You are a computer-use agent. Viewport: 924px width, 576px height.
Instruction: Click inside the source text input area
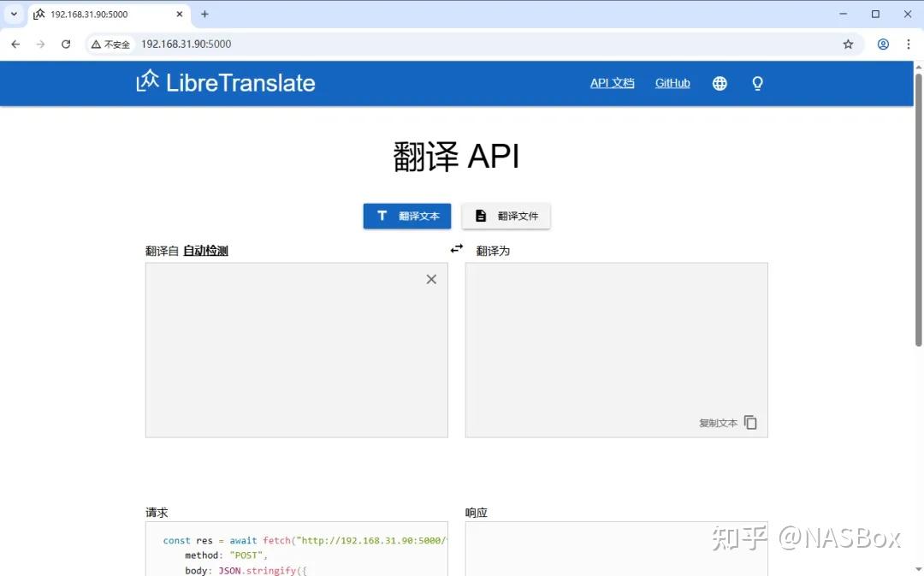(296, 349)
